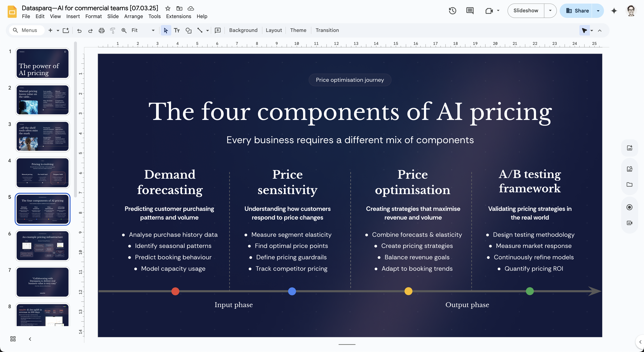Click the Share button
The height and width of the screenshot is (352, 644).
coord(576,11)
